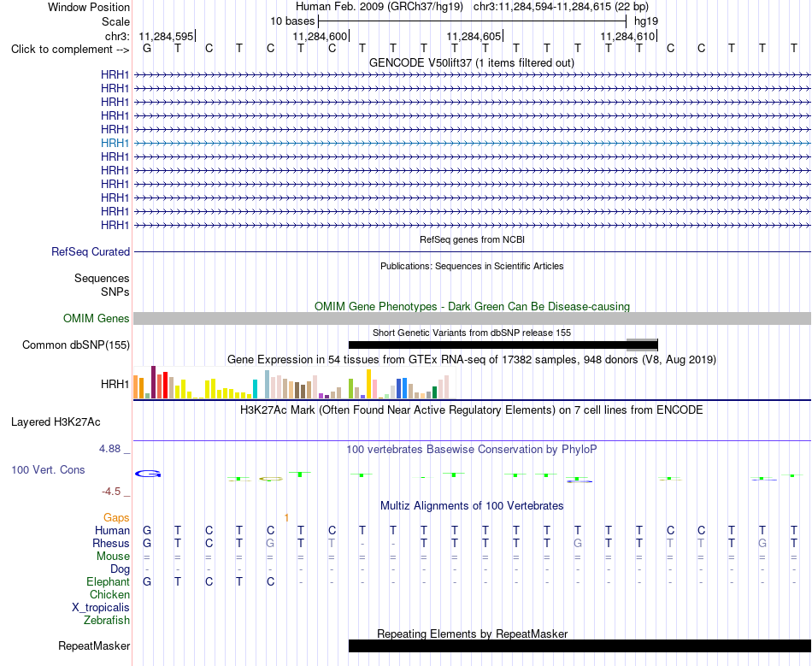Click the "10 bases" scale text
The height and width of the screenshot is (666, 812).
click(292, 21)
